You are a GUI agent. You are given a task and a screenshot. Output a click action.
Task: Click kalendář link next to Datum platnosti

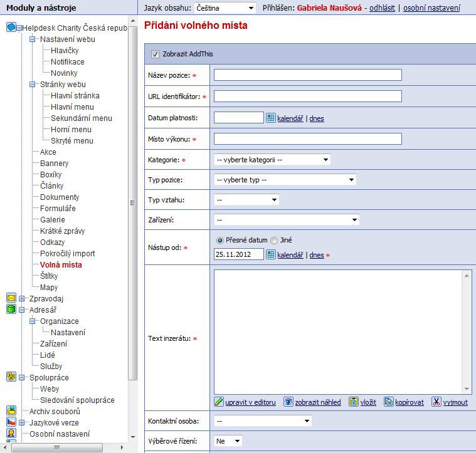pos(290,118)
